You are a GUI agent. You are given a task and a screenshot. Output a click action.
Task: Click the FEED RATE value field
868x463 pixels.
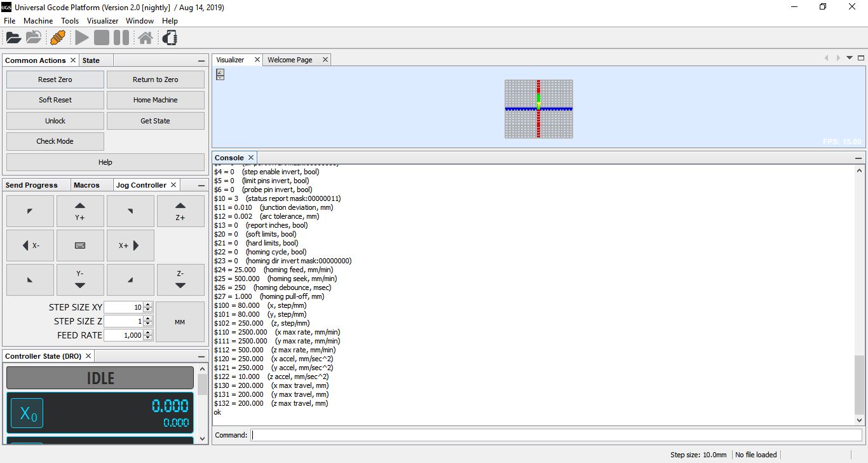coord(124,335)
